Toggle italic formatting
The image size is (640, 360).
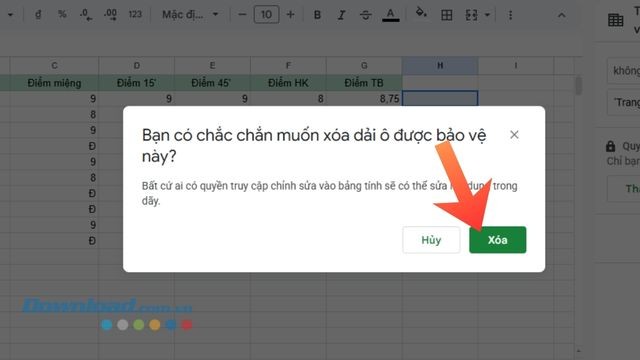(x=341, y=15)
